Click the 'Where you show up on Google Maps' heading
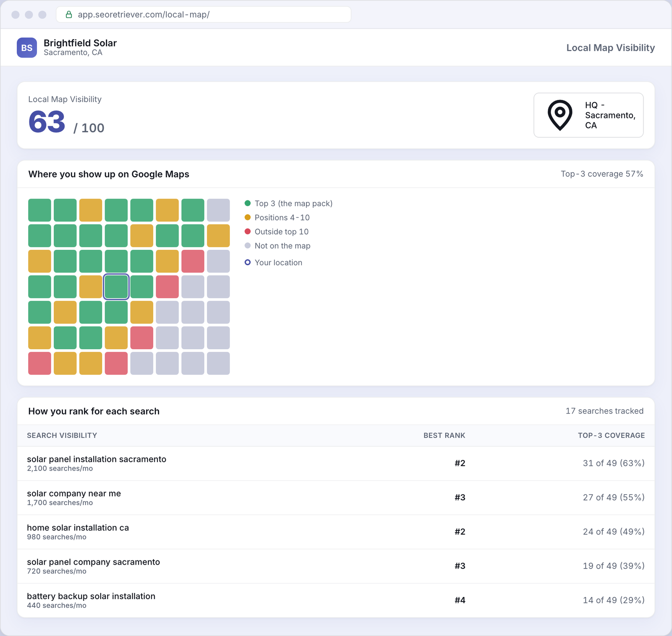This screenshot has width=672, height=636. coord(109,174)
